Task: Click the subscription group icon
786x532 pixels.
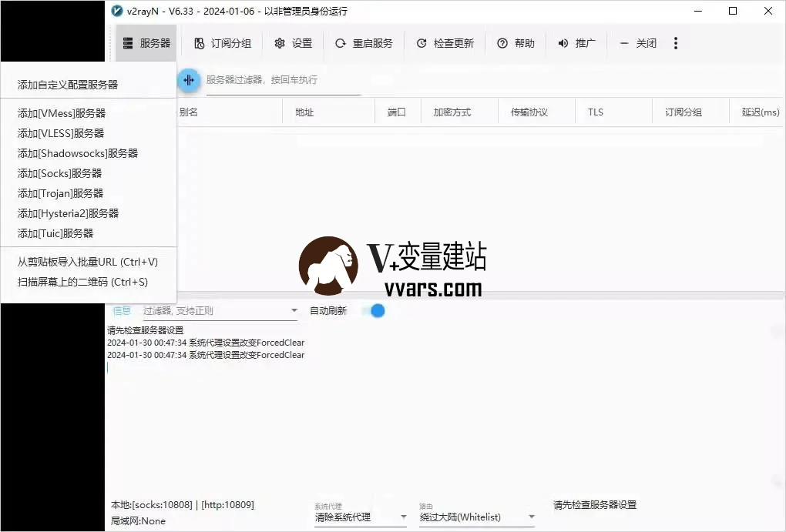Action: 199,44
